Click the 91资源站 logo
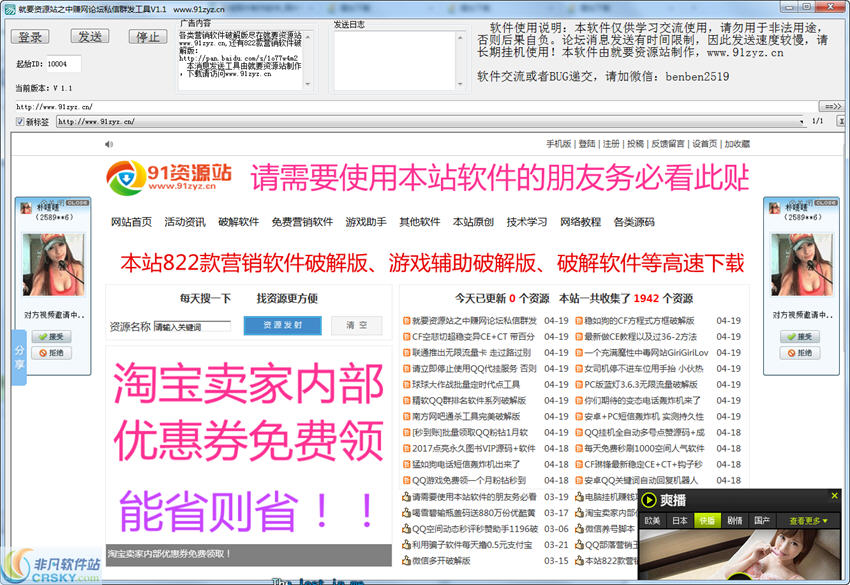 click(x=169, y=177)
